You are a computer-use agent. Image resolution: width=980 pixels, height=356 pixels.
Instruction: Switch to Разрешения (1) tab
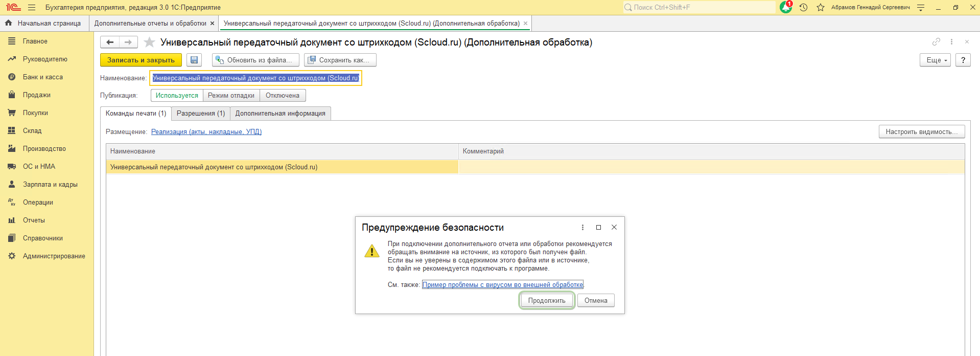pos(201,114)
